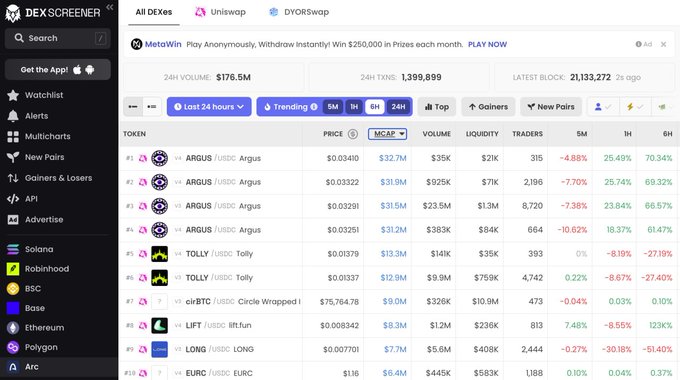
Task: Select the Polygon chain icon
Action: click(13, 347)
